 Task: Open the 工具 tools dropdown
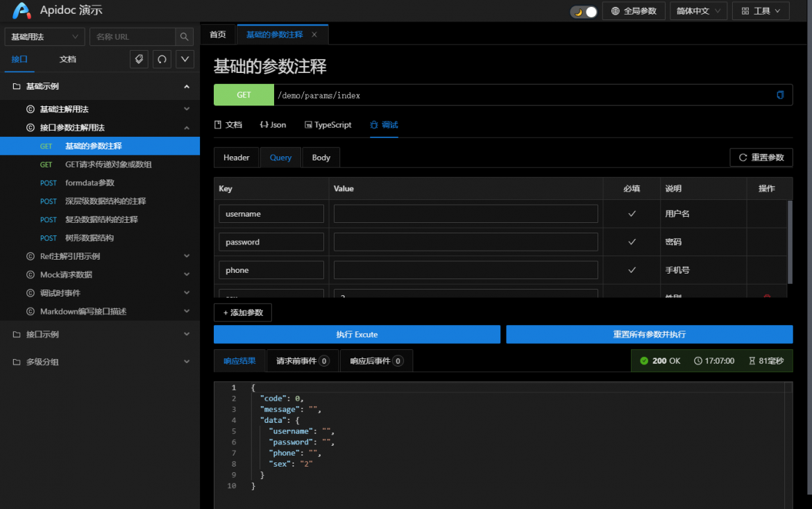pyautogui.click(x=761, y=11)
